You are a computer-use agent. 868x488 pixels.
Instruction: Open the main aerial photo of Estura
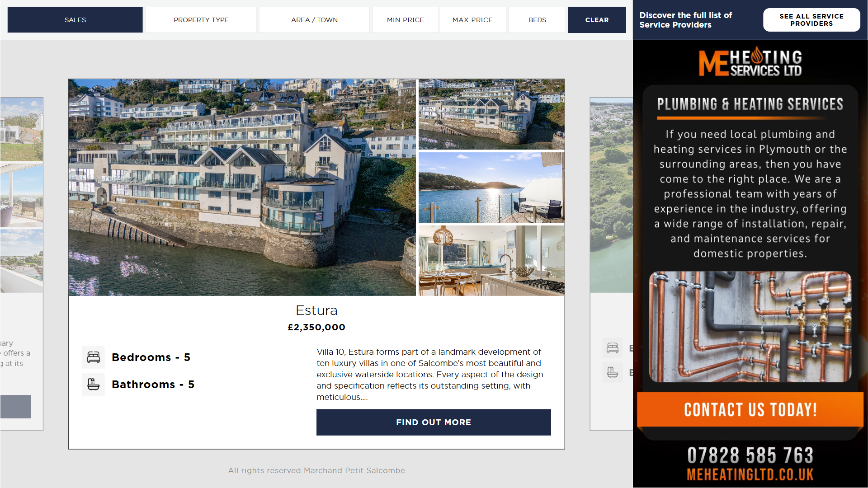[242, 188]
